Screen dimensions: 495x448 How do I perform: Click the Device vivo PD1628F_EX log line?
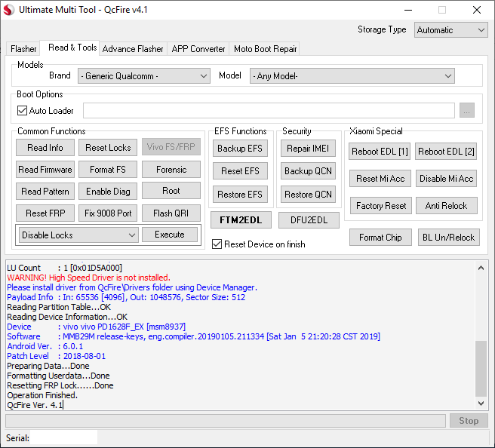click(97, 327)
